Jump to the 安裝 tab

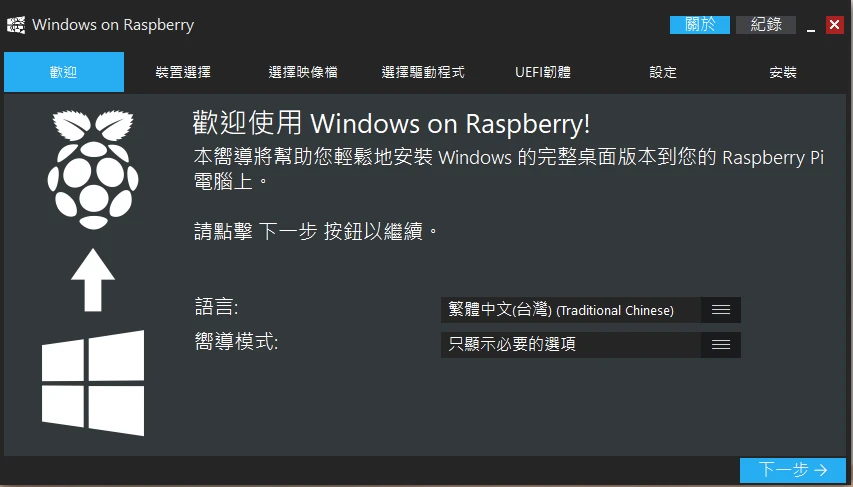coord(783,72)
